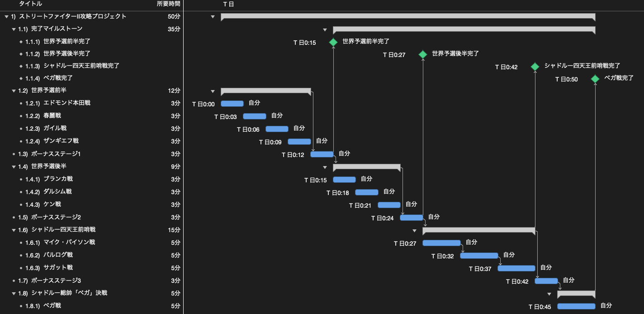Select the 世界予選前半完了 milestone diamond

333,42
